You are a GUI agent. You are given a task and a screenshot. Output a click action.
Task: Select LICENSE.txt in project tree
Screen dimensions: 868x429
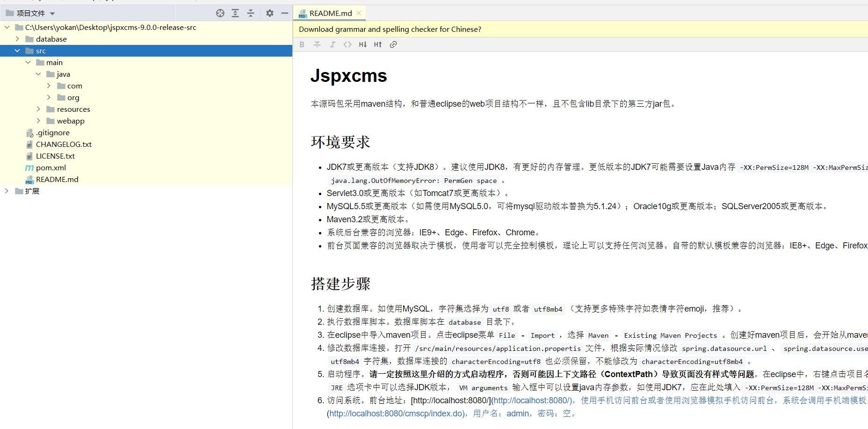(x=55, y=156)
